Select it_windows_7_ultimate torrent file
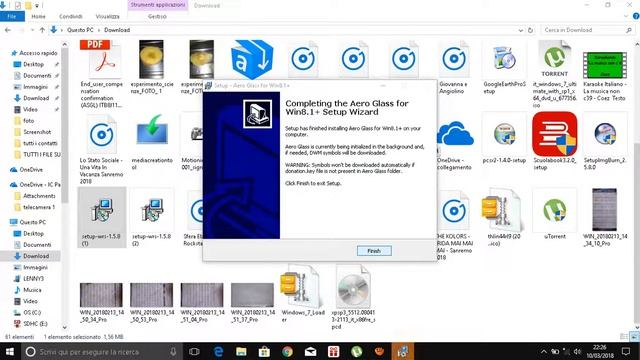Screen dimensions: 640x360 [554, 73]
